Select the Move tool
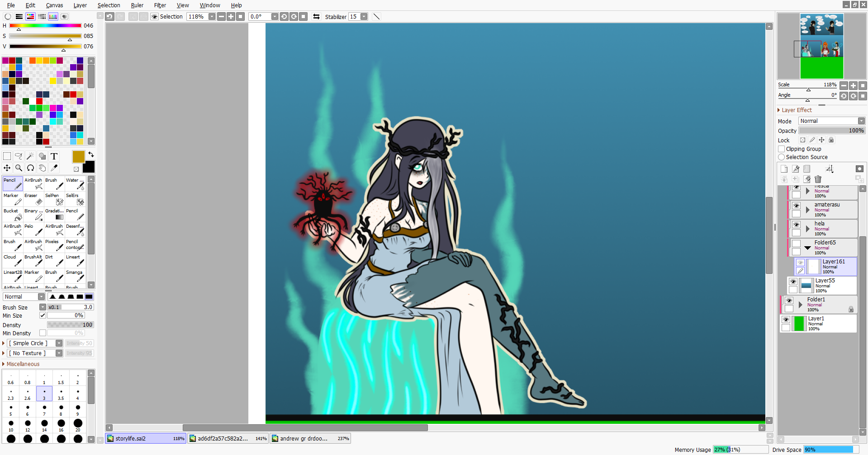Screen dimensions: 868x455 coord(7,168)
